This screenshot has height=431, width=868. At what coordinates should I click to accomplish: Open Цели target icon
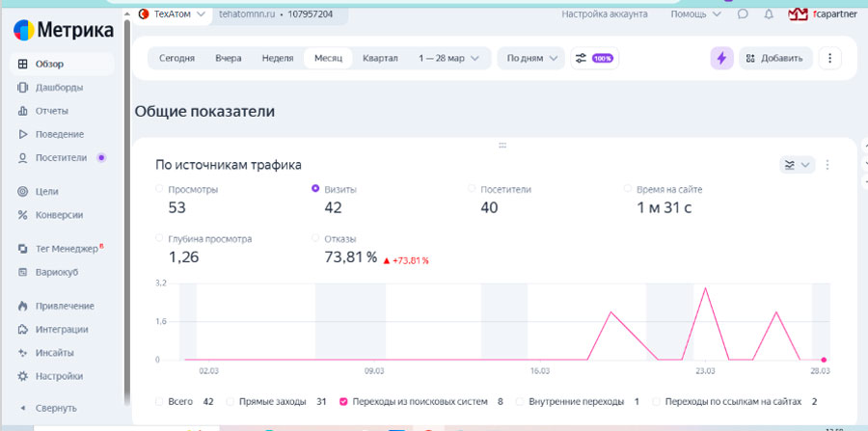pos(23,192)
